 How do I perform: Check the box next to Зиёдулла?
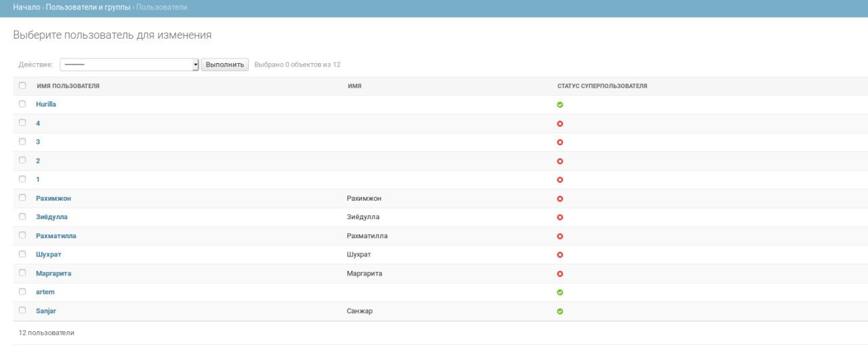pos(22,216)
